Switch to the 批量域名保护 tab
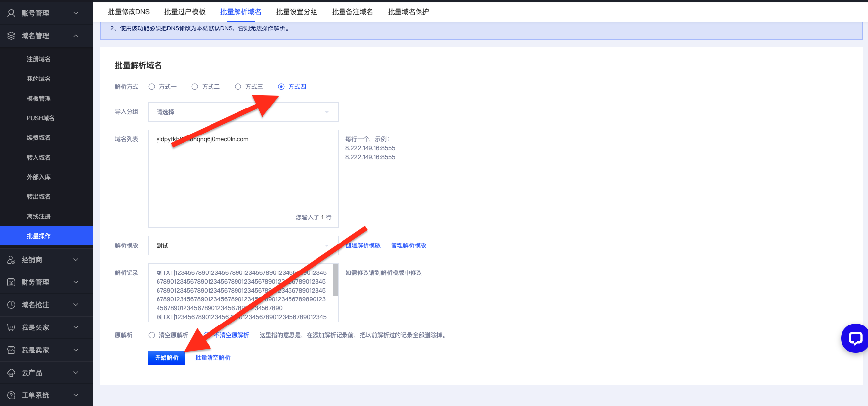 tap(408, 12)
